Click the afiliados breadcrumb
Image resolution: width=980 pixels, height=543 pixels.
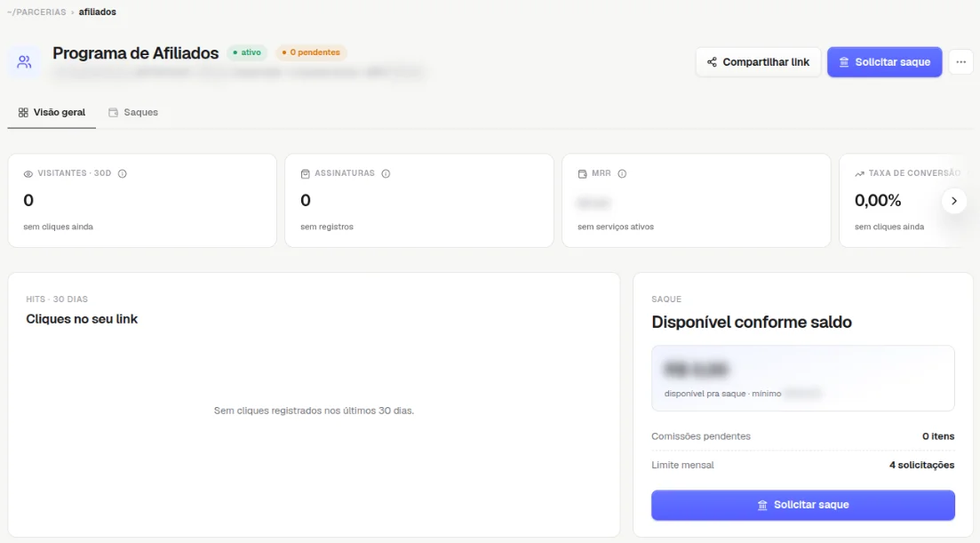[x=98, y=12]
